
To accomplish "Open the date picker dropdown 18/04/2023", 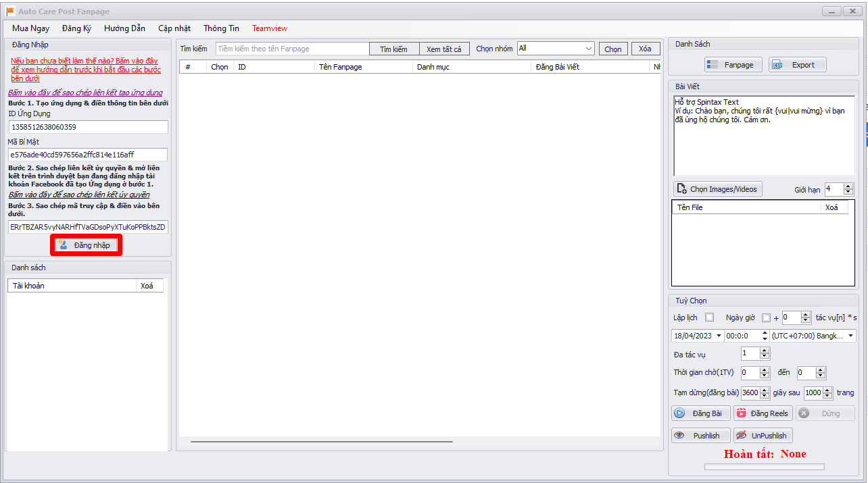I will point(718,336).
